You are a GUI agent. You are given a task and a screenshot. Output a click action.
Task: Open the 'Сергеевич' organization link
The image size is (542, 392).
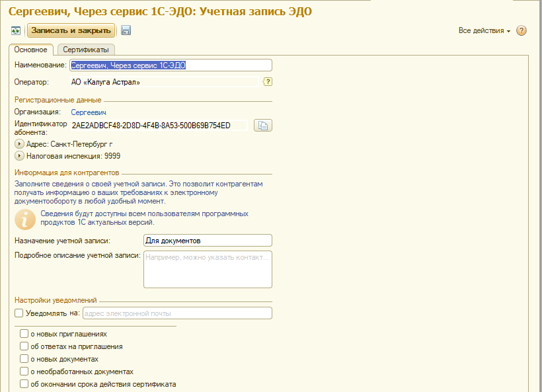[x=89, y=112]
